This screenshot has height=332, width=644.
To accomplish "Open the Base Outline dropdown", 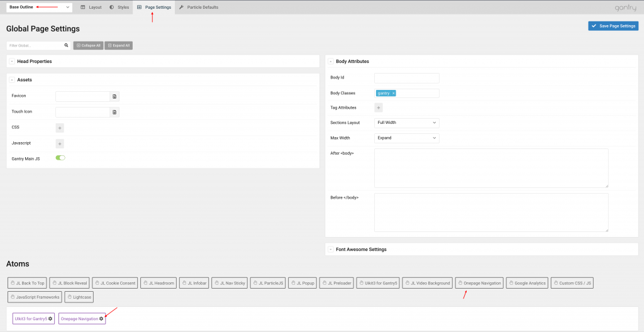I will point(39,8).
